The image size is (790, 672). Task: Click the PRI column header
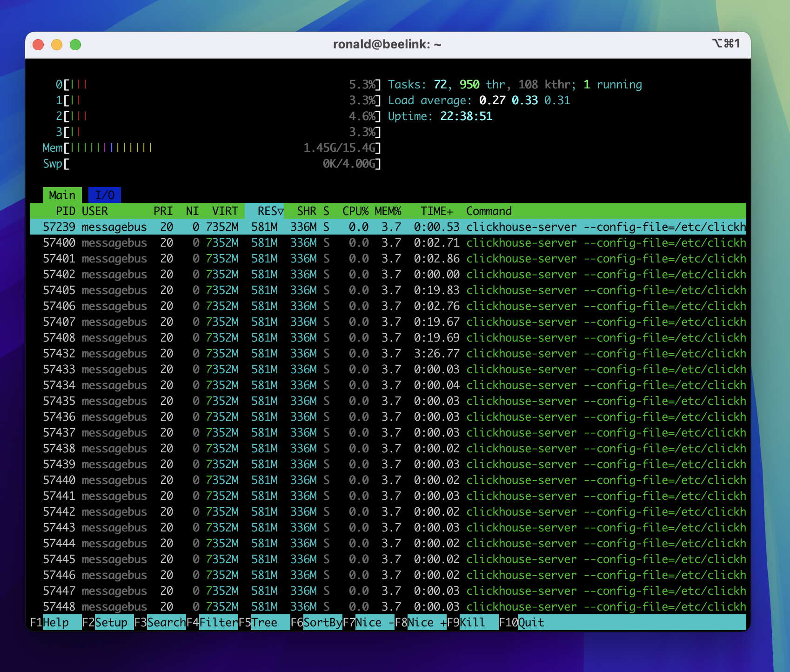(163, 211)
